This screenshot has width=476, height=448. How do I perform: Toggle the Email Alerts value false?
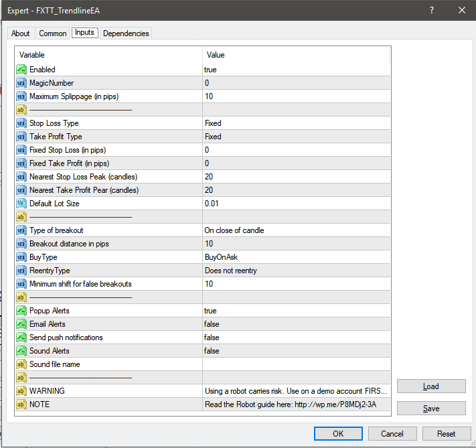(297, 323)
